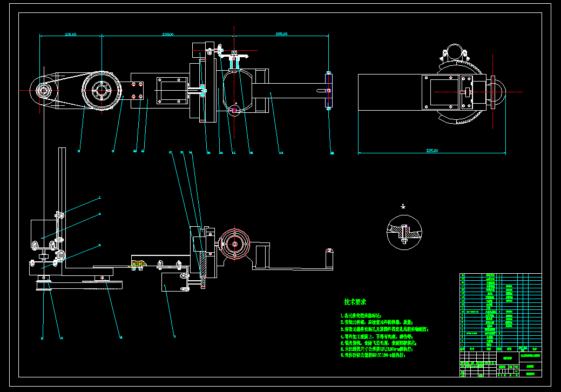Click the circular detail view labeled A
The width and height of the screenshot is (561, 392).
404,232
